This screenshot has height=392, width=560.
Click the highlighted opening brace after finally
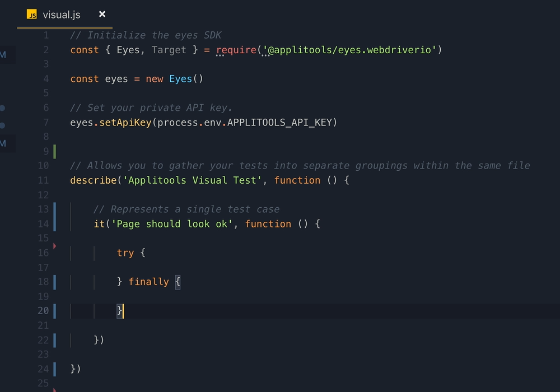178,282
